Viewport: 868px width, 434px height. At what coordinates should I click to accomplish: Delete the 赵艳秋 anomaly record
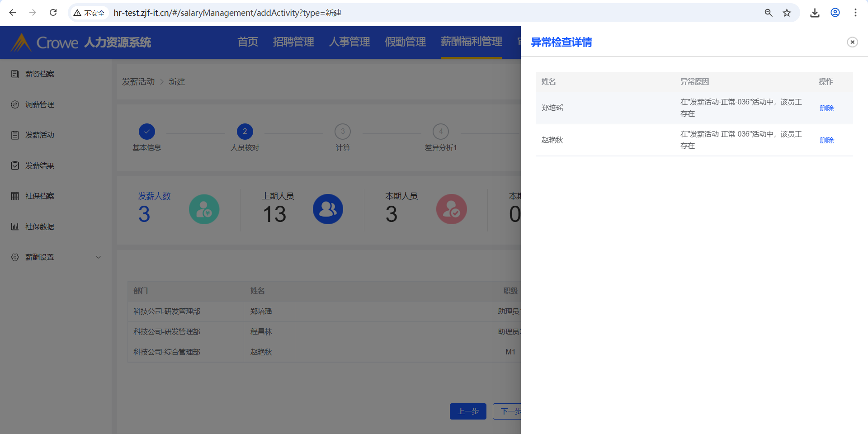(826, 140)
